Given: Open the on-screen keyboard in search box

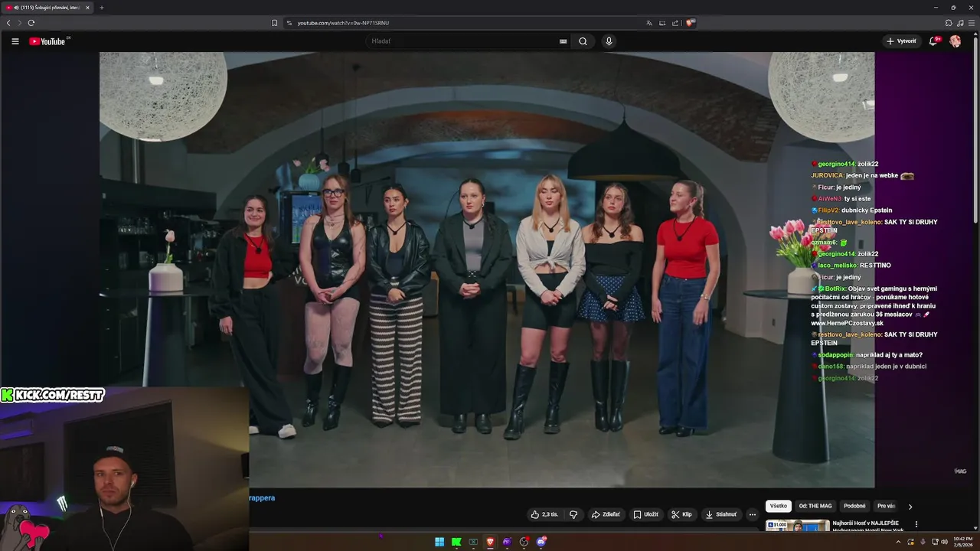Looking at the screenshot, I should click(563, 41).
